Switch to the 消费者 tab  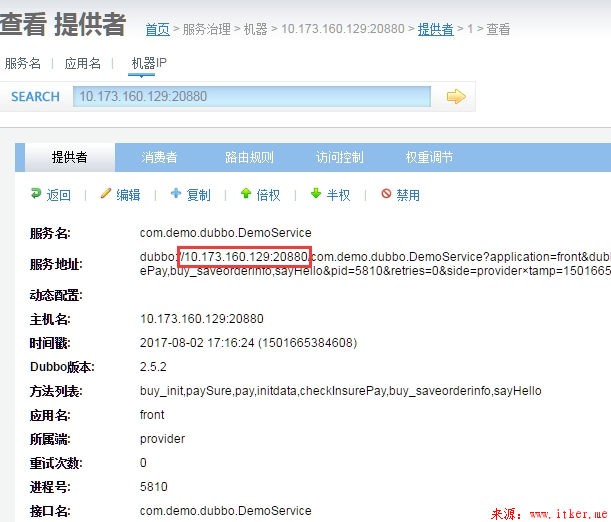pyautogui.click(x=159, y=157)
